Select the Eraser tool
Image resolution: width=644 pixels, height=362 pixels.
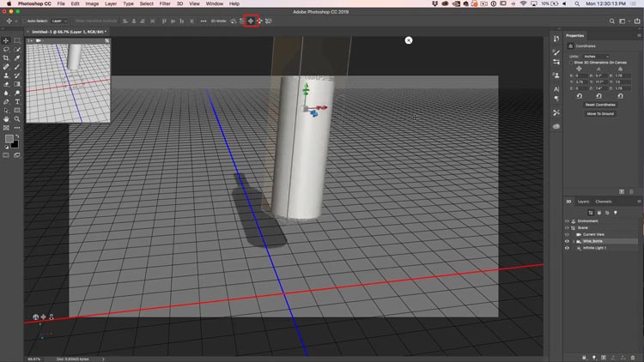[6, 84]
